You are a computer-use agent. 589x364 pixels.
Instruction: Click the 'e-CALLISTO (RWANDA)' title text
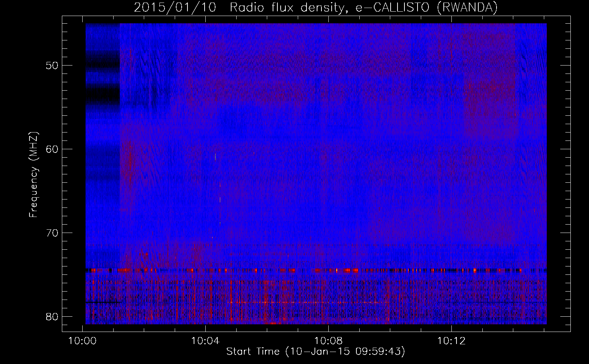coord(426,8)
